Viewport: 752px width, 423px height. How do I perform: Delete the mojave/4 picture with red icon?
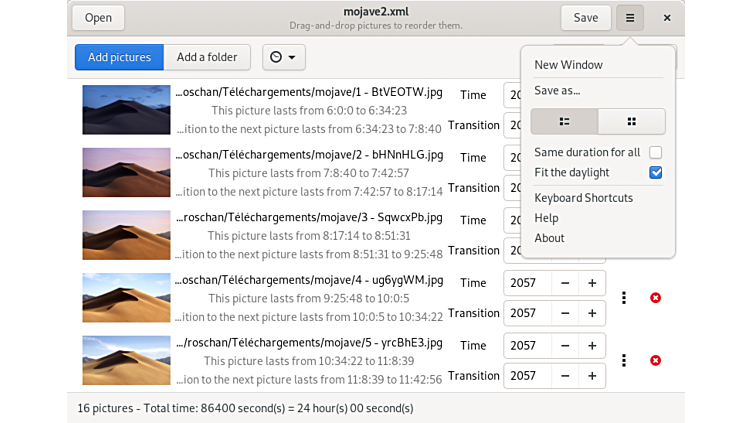[x=655, y=298]
